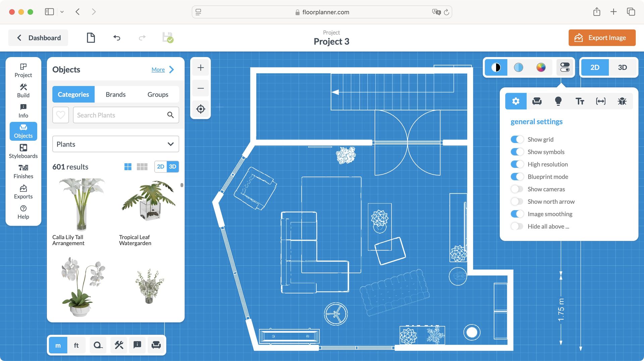Select the measuring tape tool at bottom
The height and width of the screenshot is (361, 644).
click(x=98, y=345)
